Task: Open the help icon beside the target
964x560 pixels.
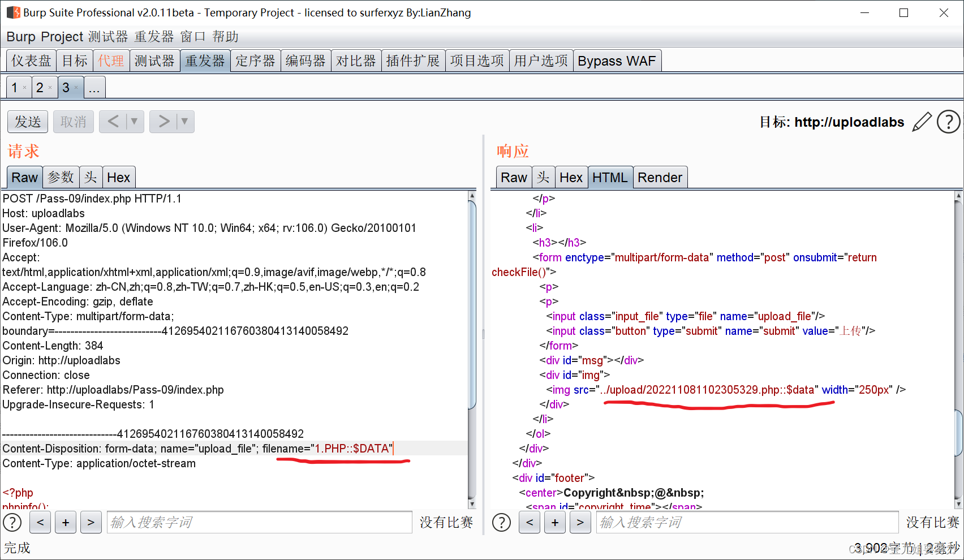Action: coord(949,122)
